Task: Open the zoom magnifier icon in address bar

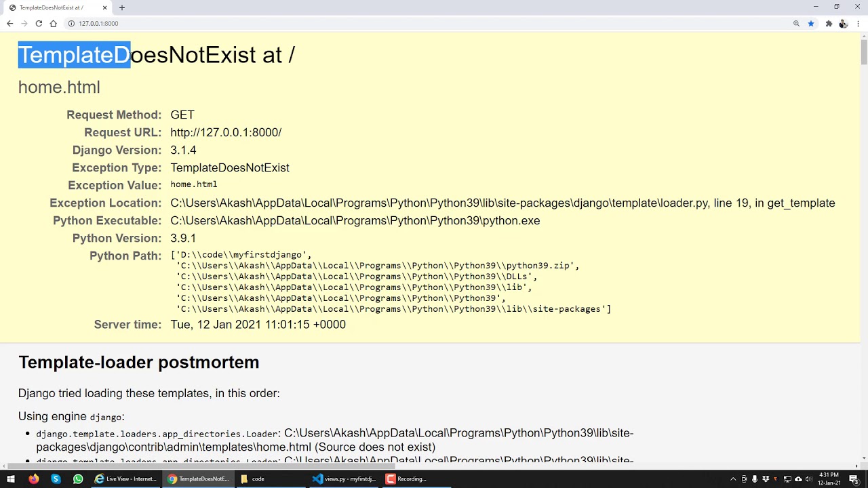Action: (x=797, y=24)
